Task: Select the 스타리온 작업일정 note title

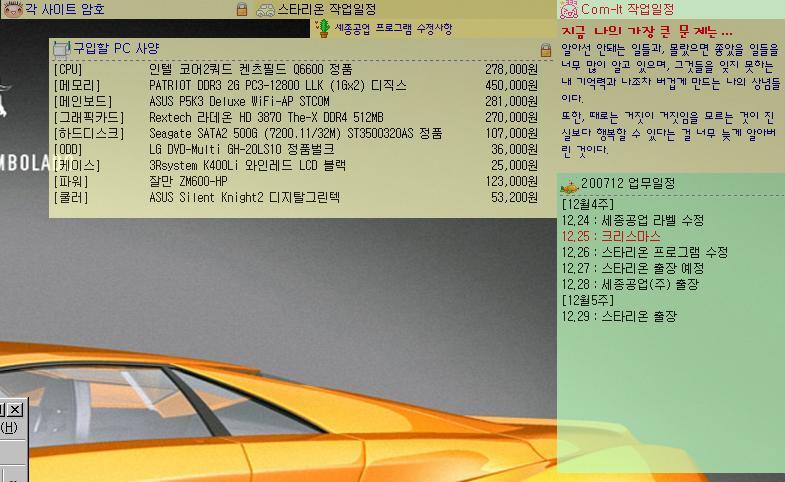Action: point(326,9)
